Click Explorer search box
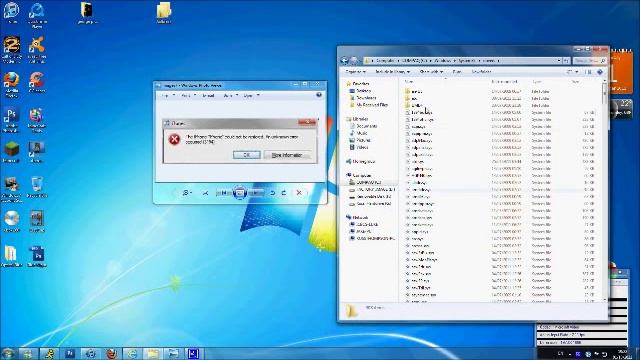640x360 pixels. [x=589, y=60]
